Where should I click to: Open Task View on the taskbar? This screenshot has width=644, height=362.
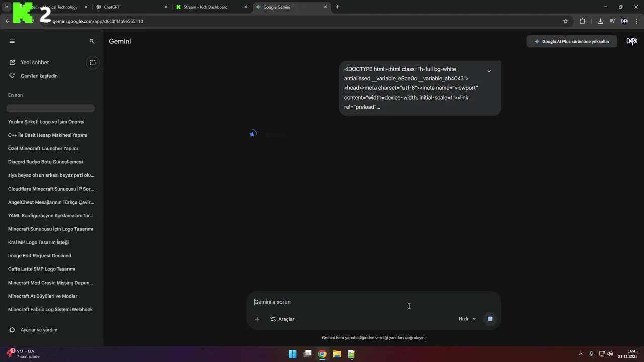pyautogui.click(x=307, y=354)
